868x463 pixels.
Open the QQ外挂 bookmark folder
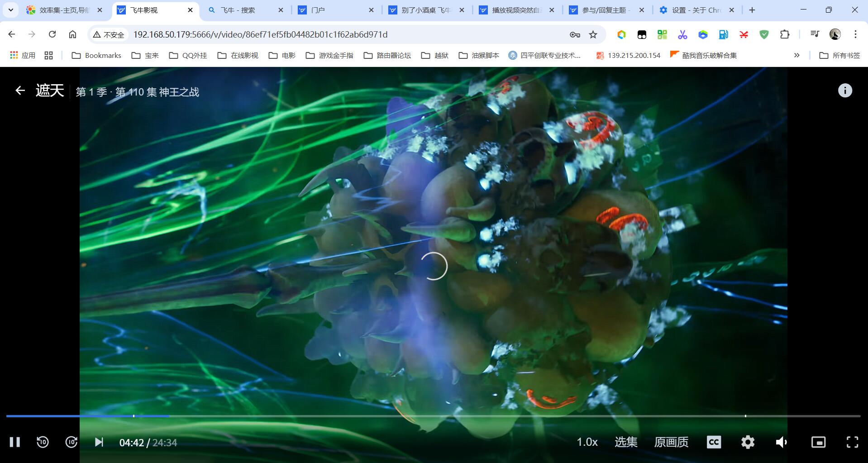[x=188, y=55]
